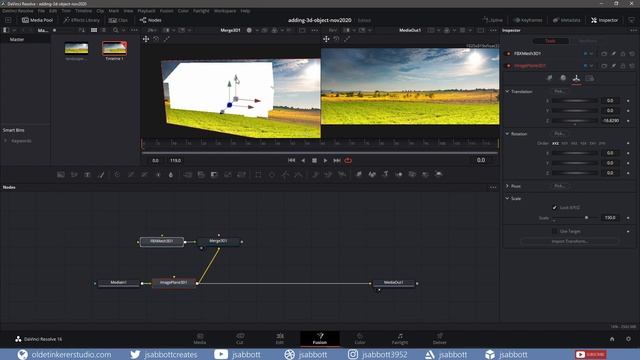640x360 pixels.
Task: Toggle the Media Pool panel
Action: (x=37, y=20)
